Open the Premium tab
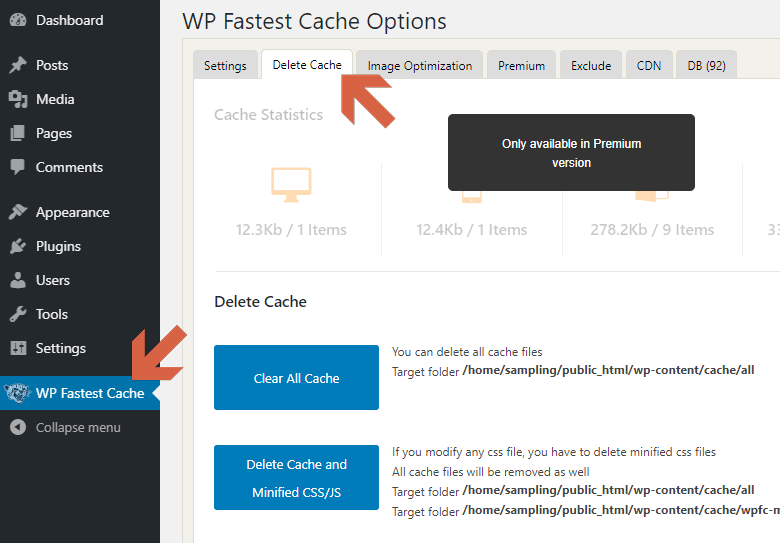The image size is (780, 543). pyautogui.click(x=521, y=65)
